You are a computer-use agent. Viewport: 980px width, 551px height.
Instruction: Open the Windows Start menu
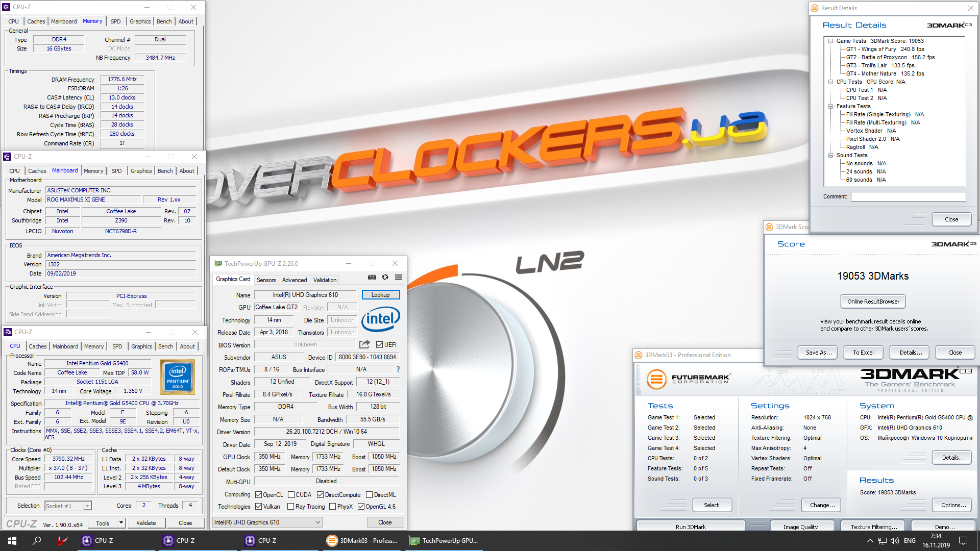coord(12,541)
